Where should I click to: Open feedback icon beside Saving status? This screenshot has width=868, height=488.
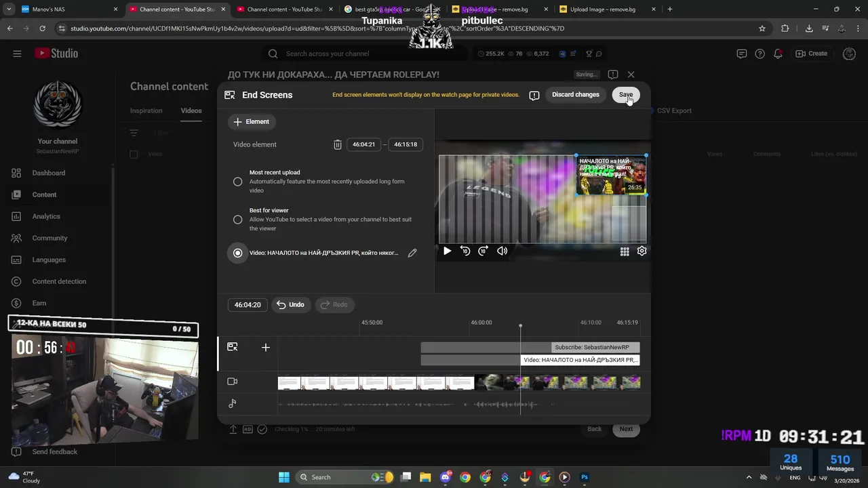pyautogui.click(x=613, y=75)
